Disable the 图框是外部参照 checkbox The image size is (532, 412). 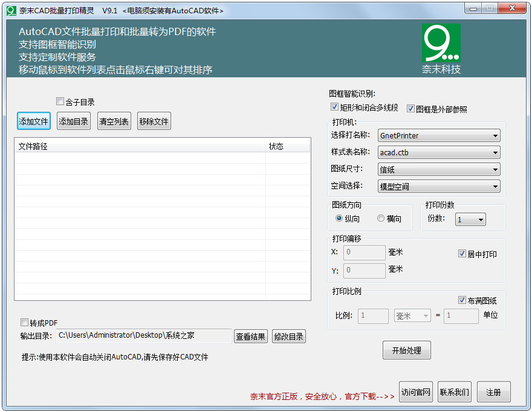pyautogui.click(x=409, y=106)
